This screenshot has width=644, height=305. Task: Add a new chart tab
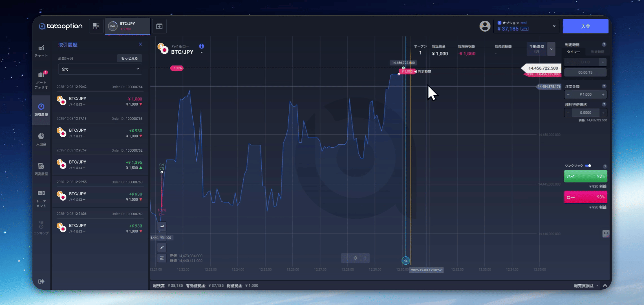click(159, 26)
